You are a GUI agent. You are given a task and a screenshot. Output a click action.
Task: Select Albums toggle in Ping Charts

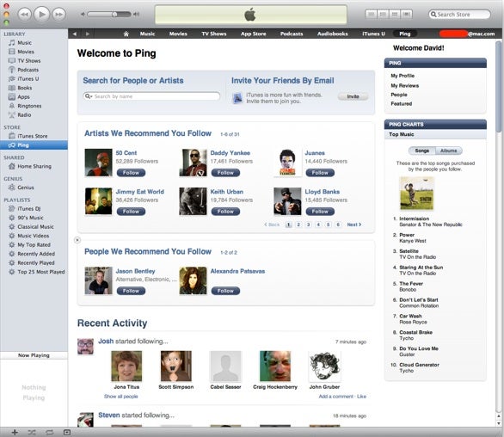click(448, 151)
